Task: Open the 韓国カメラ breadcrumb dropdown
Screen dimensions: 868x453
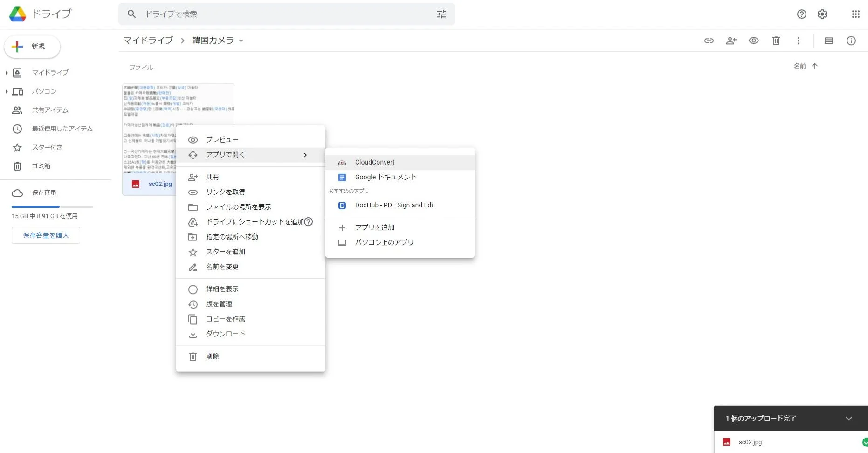Action: [x=241, y=41]
